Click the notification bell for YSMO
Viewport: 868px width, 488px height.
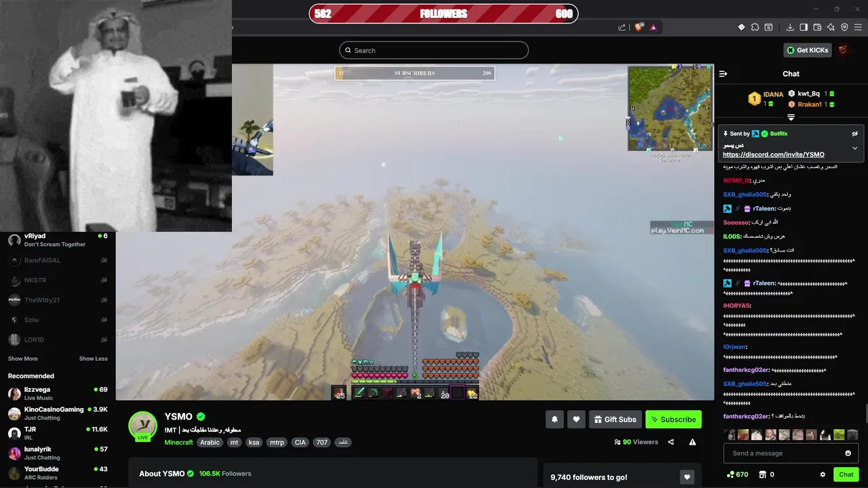pos(554,420)
